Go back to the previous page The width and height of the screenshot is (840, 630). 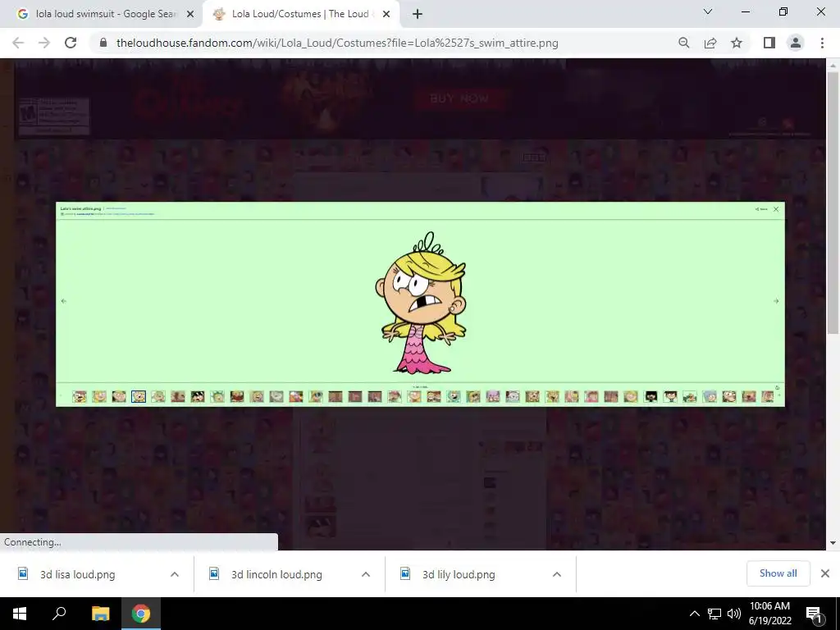pyautogui.click(x=18, y=43)
